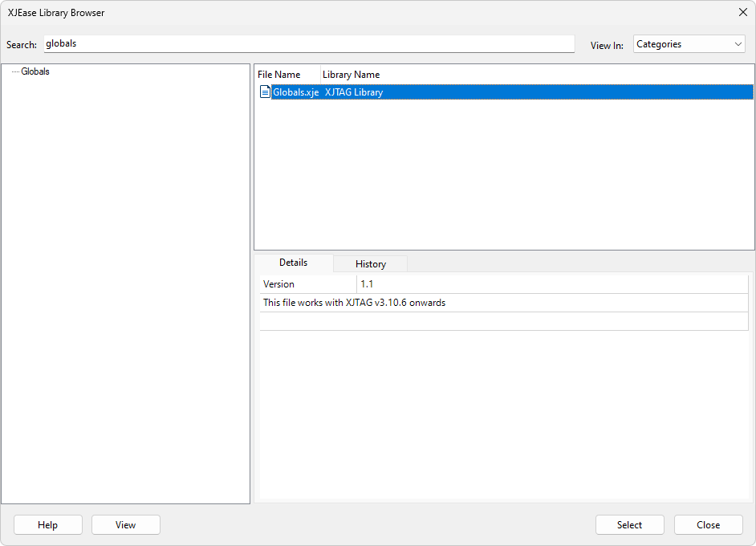Click the bottom Close button
Image resolution: width=756 pixels, height=546 pixels.
tap(708, 524)
